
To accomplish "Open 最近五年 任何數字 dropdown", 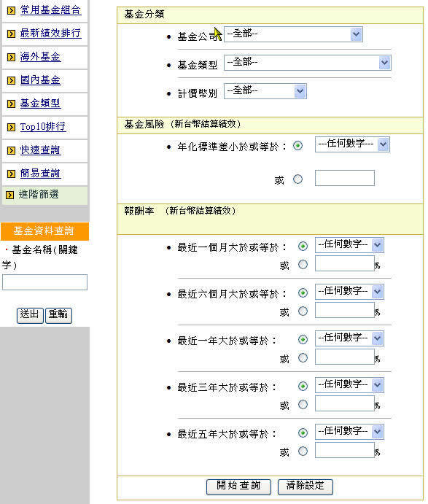I will point(349,431).
